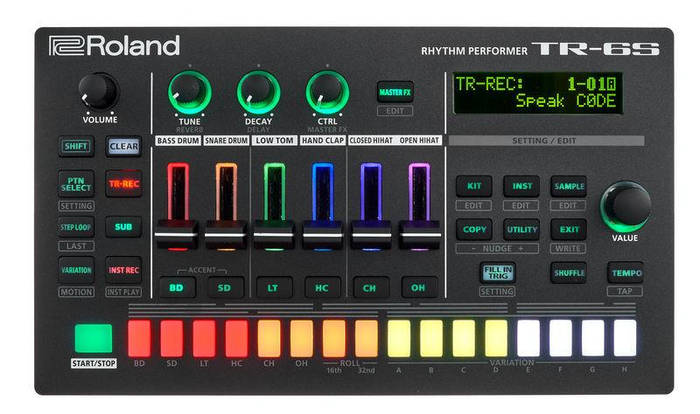Click the red bass drum fader
The width and height of the screenshot is (700, 414).
click(x=177, y=231)
